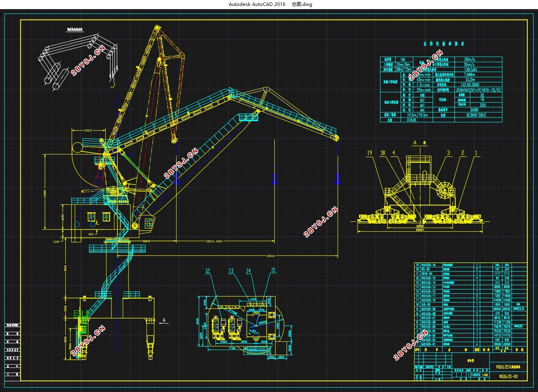Click part balloon number 19
The image size is (538, 392).
coord(370,153)
